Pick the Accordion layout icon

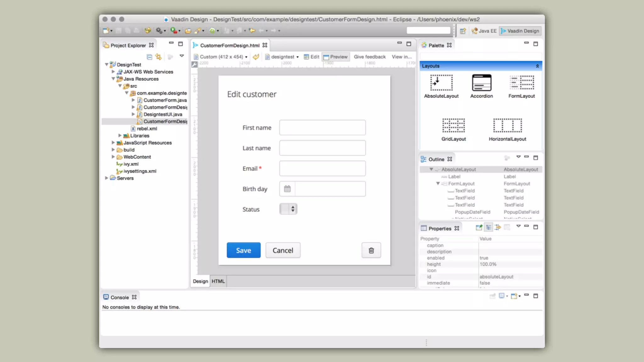481,83
